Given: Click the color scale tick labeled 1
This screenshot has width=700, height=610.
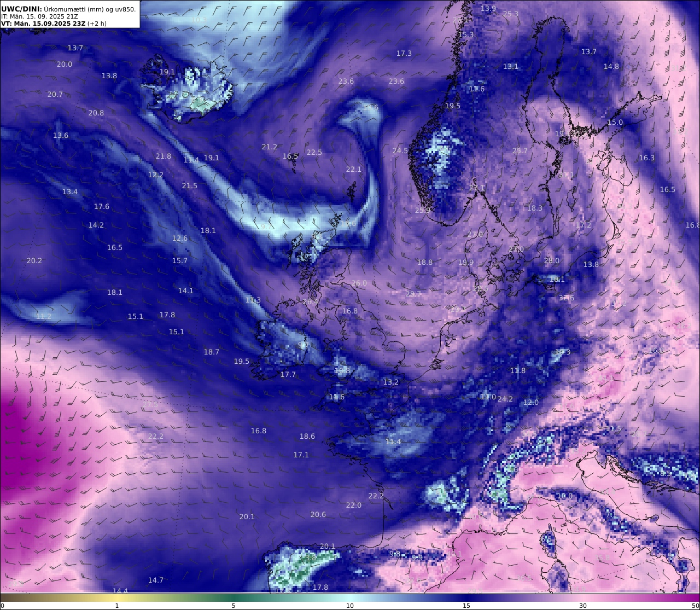Looking at the screenshot, I should tap(117, 606).
